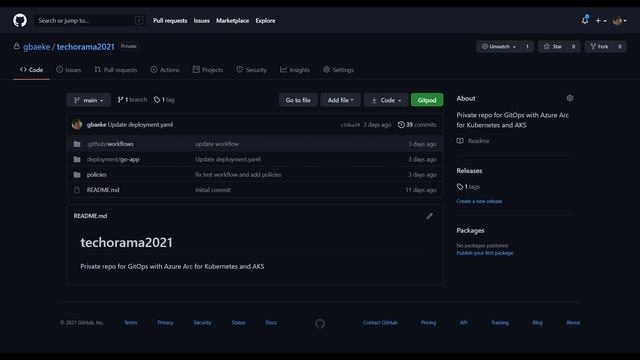Open the techorama2021 repository link
Screen dimensions: 640x360
86,47
